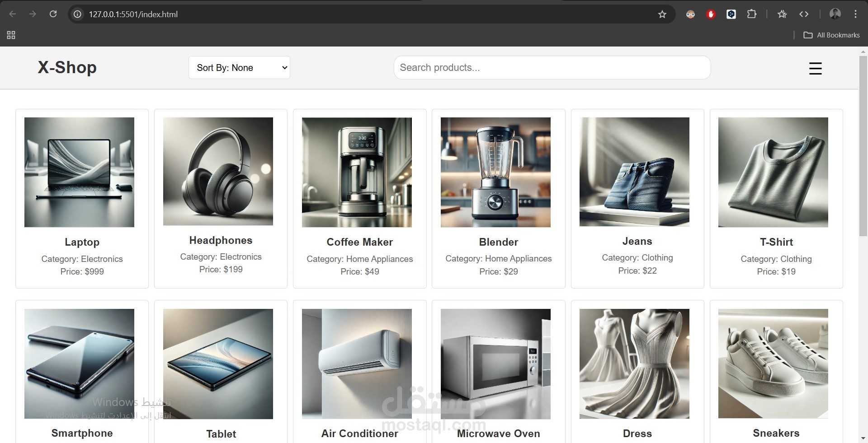The height and width of the screenshot is (443, 868).
Task: Click the Headphones product title
Action: 221,240
